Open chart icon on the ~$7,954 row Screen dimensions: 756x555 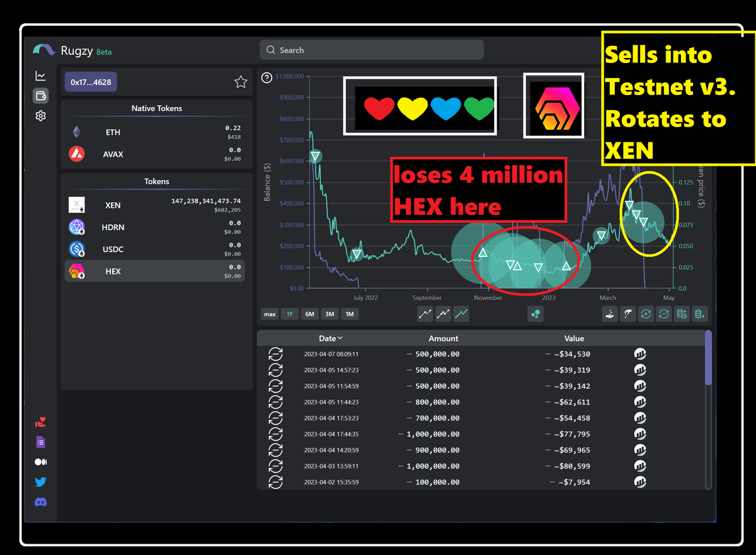pyautogui.click(x=640, y=482)
